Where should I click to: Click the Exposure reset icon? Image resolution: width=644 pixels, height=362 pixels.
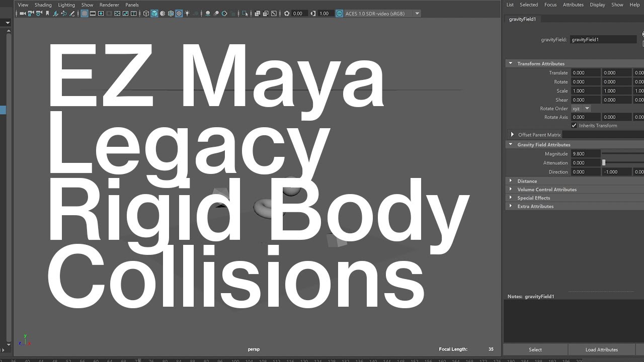pyautogui.click(x=287, y=14)
